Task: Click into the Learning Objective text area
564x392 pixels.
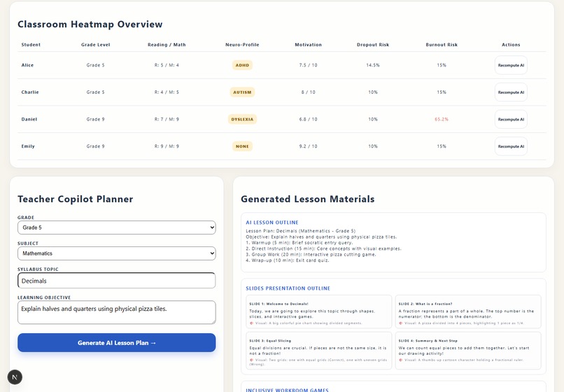Action: (x=117, y=312)
